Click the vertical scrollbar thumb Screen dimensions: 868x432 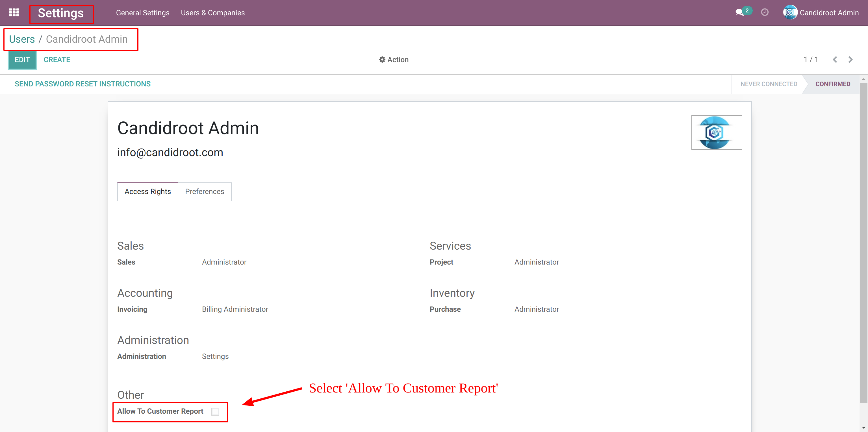[863, 243]
